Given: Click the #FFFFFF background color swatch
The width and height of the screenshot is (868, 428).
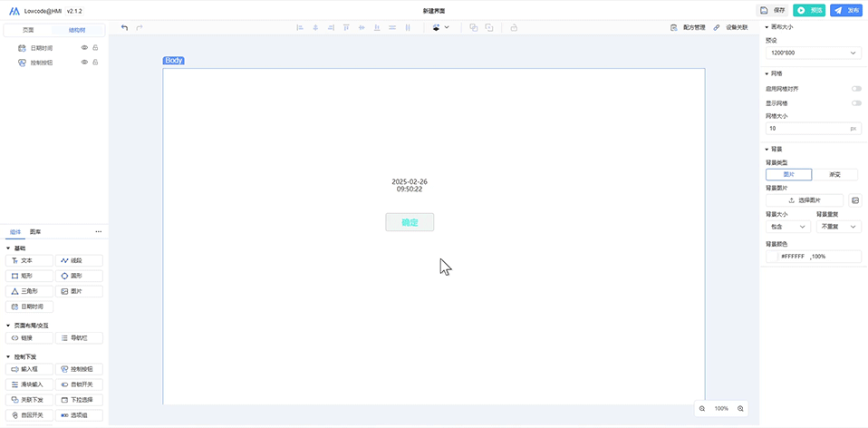Looking at the screenshot, I should coord(773,257).
